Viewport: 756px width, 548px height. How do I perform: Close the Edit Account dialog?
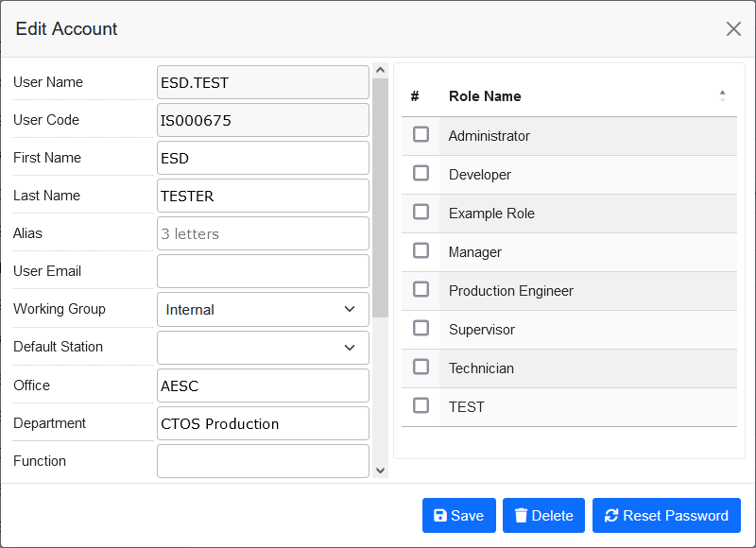coord(733,28)
